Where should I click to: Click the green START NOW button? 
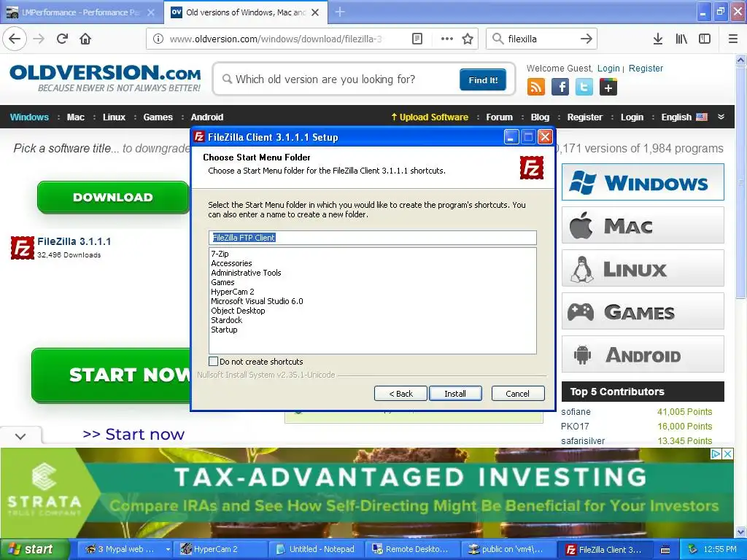click(x=111, y=376)
